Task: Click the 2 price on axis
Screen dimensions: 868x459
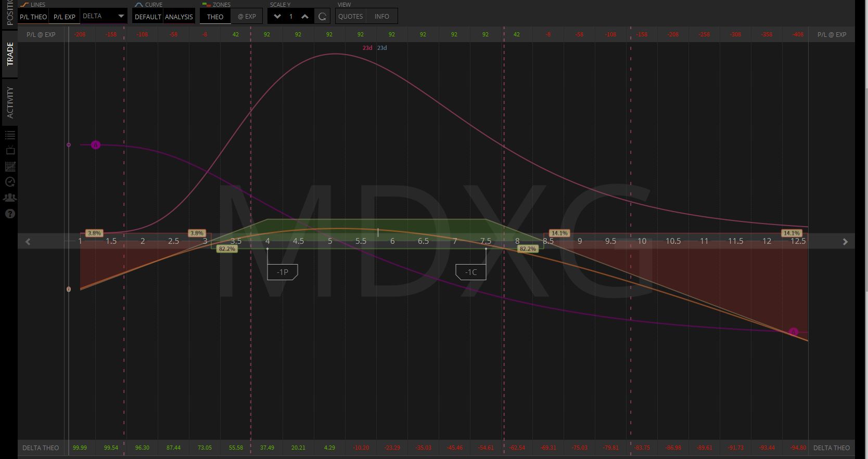Action: (143, 241)
